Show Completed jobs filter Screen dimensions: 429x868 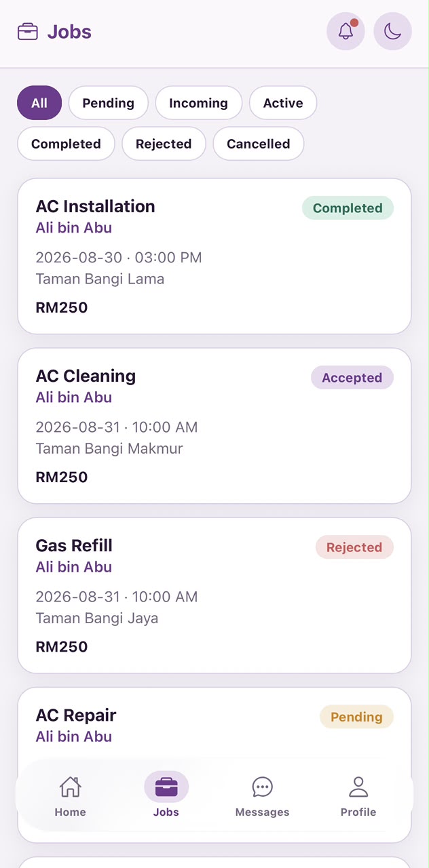point(66,144)
